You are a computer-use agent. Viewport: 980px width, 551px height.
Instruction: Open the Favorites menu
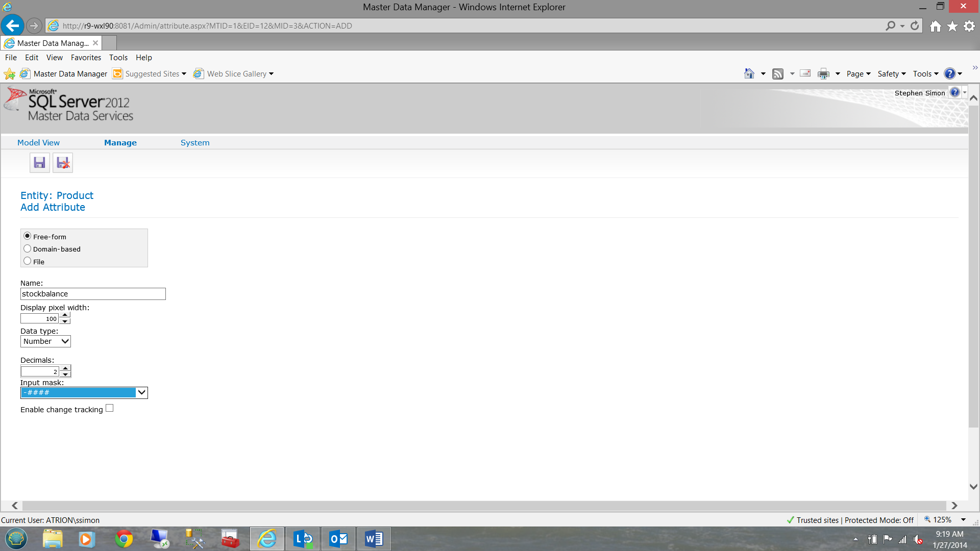click(x=86, y=58)
